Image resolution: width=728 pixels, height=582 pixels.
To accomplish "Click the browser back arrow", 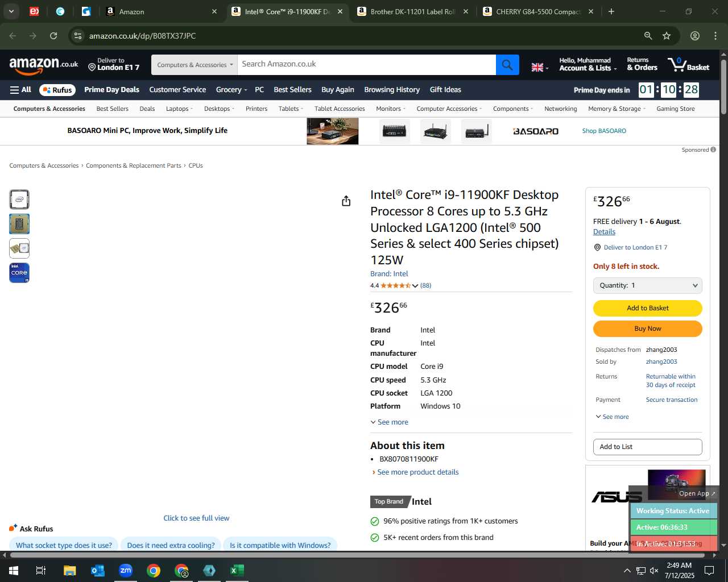I will pyautogui.click(x=13, y=36).
